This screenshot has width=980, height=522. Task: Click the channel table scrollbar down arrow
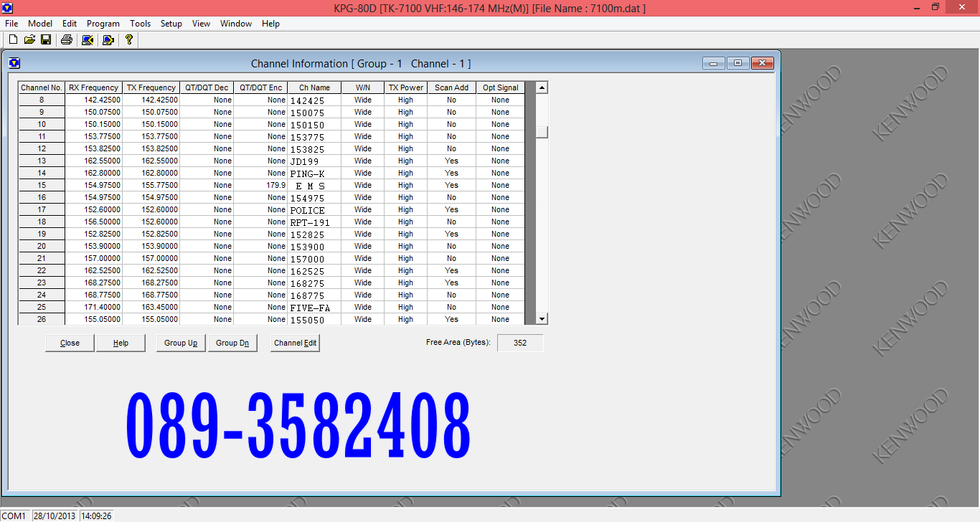click(542, 319)
